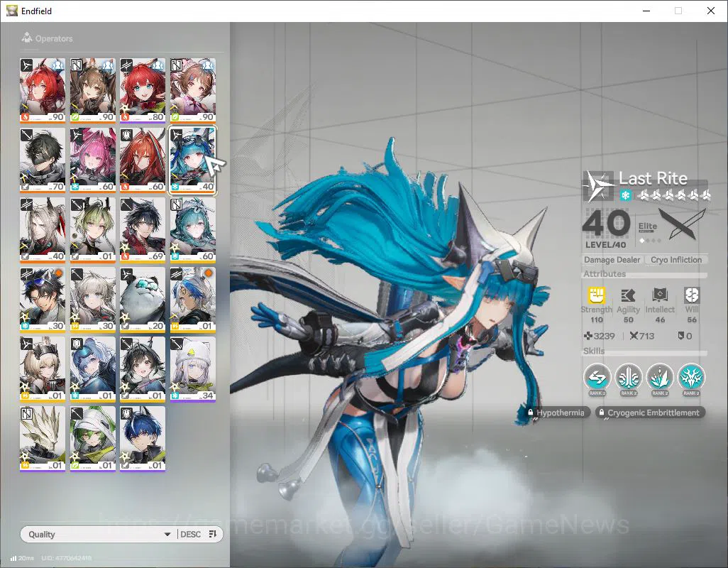Select short brown-haired level 90 operator in pink
Screen dimensions: 728x568
pos(193,91)
